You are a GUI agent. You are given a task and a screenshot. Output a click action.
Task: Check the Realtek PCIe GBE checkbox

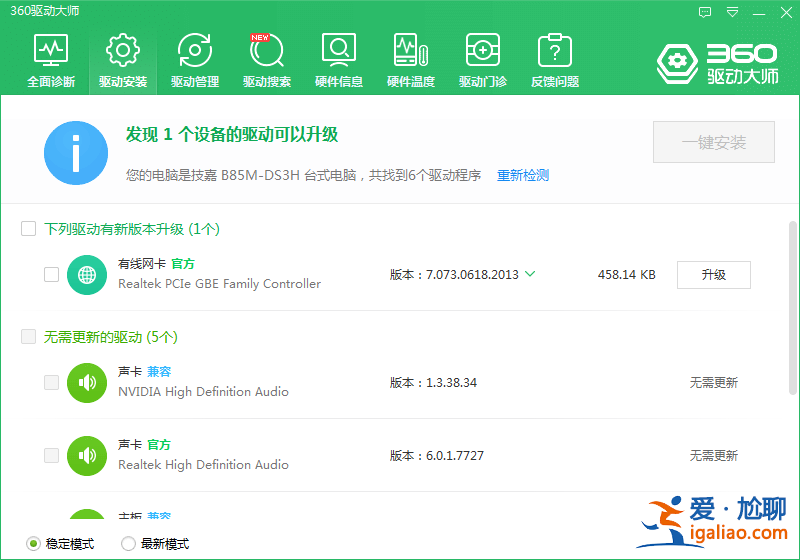pos(52,274)
